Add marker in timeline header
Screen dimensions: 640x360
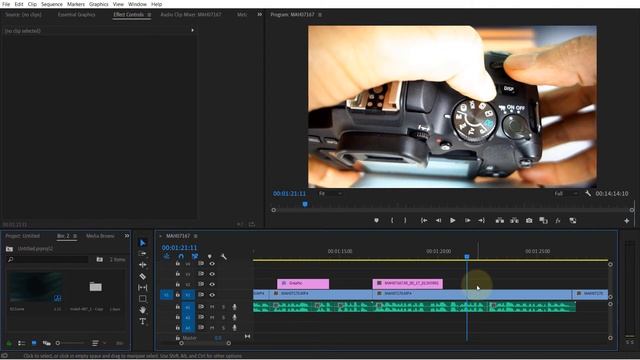point(209,256)
